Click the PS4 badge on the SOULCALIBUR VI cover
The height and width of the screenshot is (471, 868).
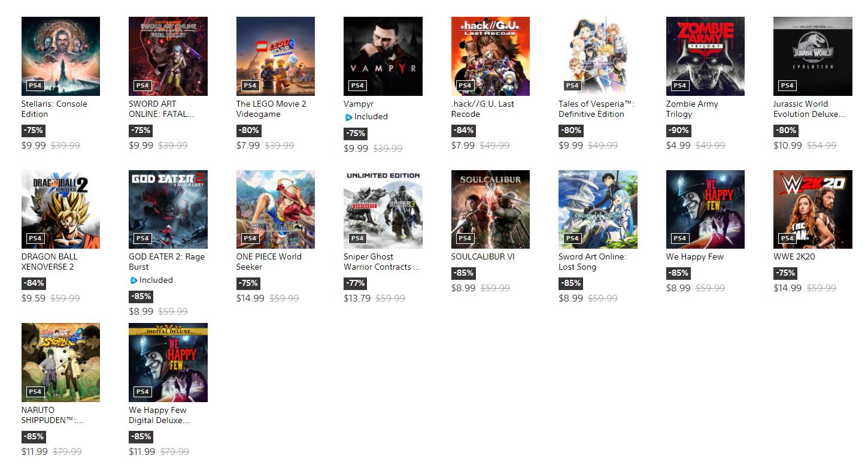[x=465, y=238]
